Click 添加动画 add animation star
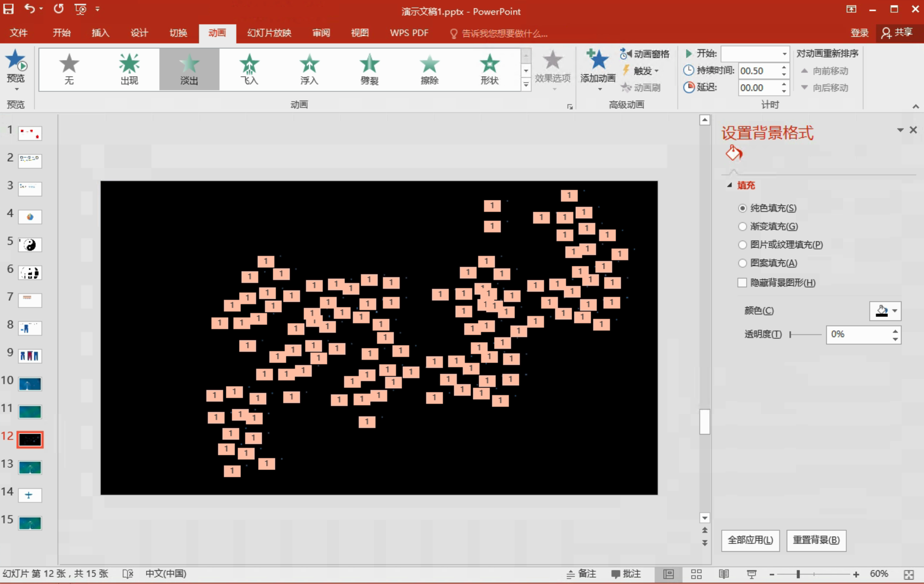The width and height of the screenshot is (924, 584). [598, 69]
